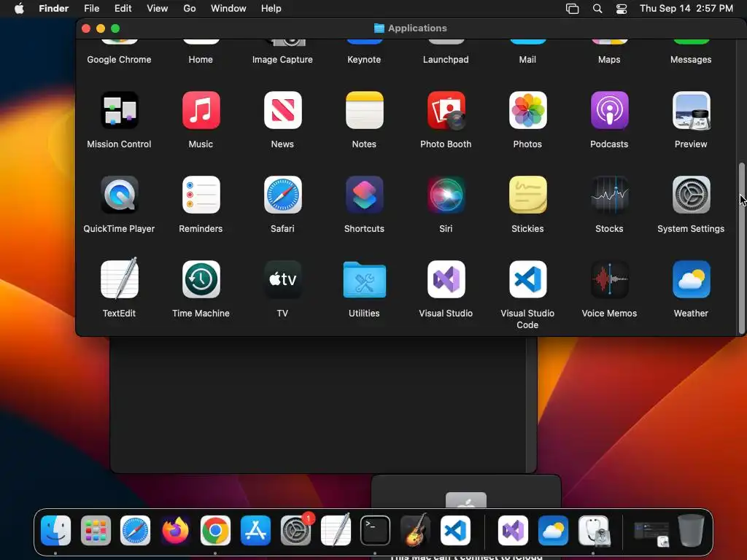Open the Edit menu
Screen dimensions: 747x560
tap(123, 9)
